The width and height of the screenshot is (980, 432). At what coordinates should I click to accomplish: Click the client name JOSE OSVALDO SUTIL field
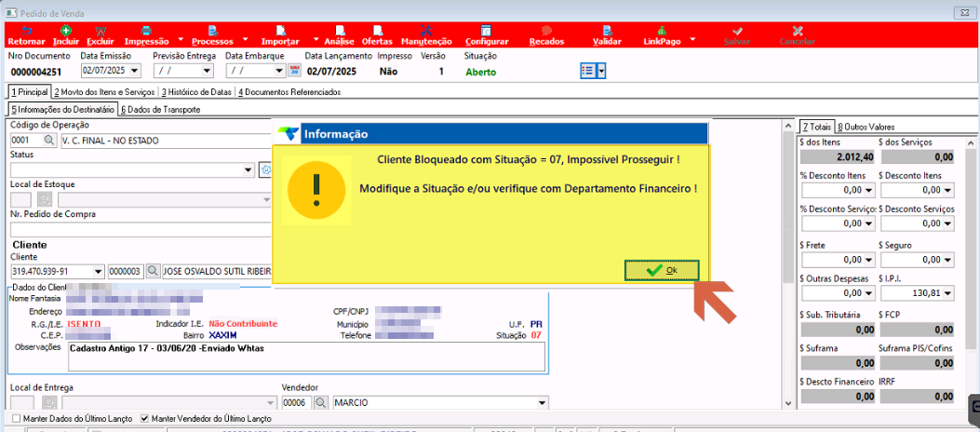(216, 271)
